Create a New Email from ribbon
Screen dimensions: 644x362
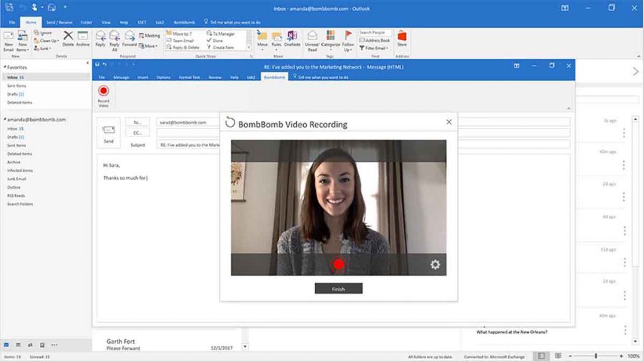[x=8, y=41]
